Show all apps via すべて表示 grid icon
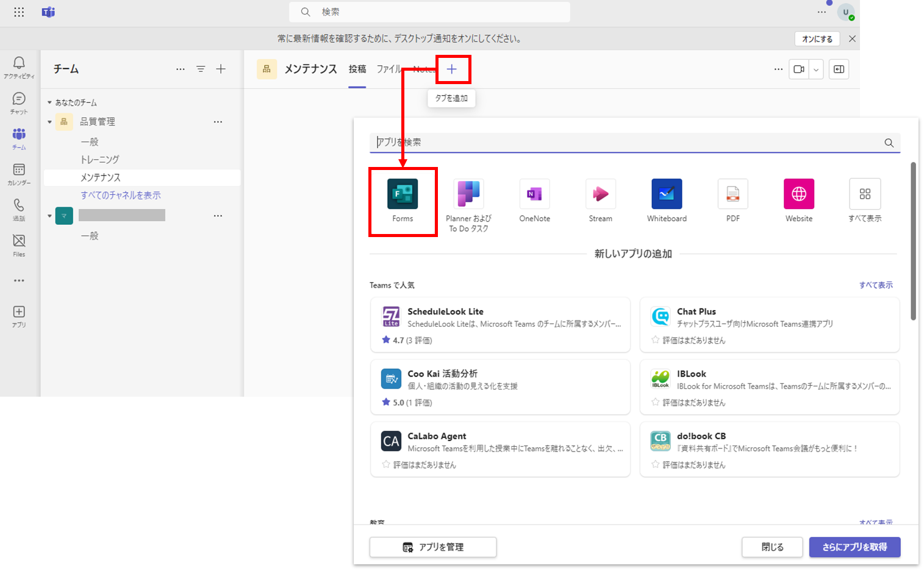The width and height of the screenshot is (924, 571). [865, 200]
